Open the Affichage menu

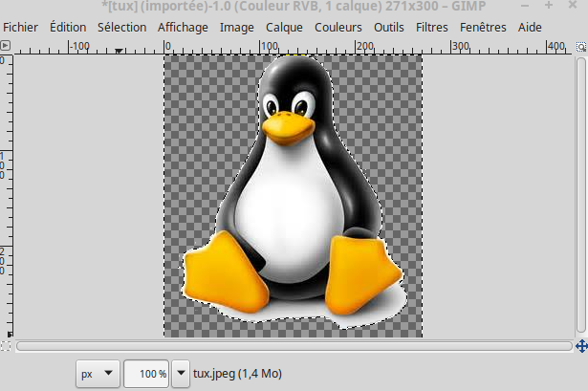click(183, 28)
